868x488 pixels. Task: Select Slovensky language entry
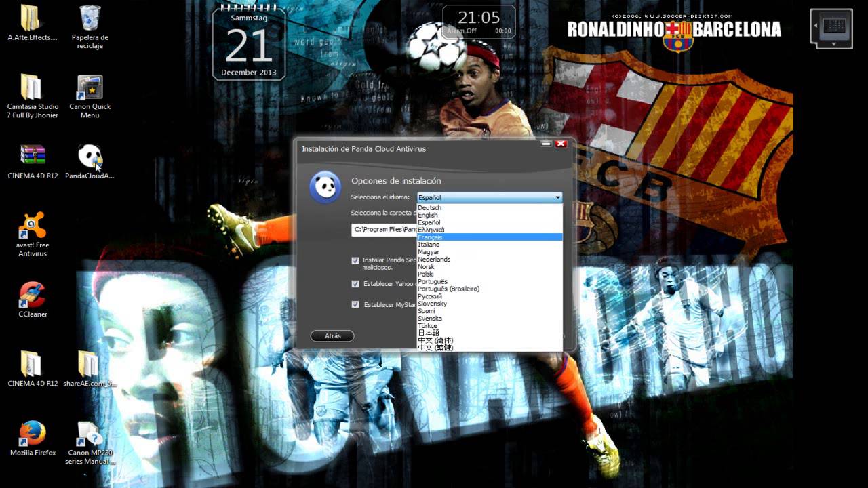490,304
